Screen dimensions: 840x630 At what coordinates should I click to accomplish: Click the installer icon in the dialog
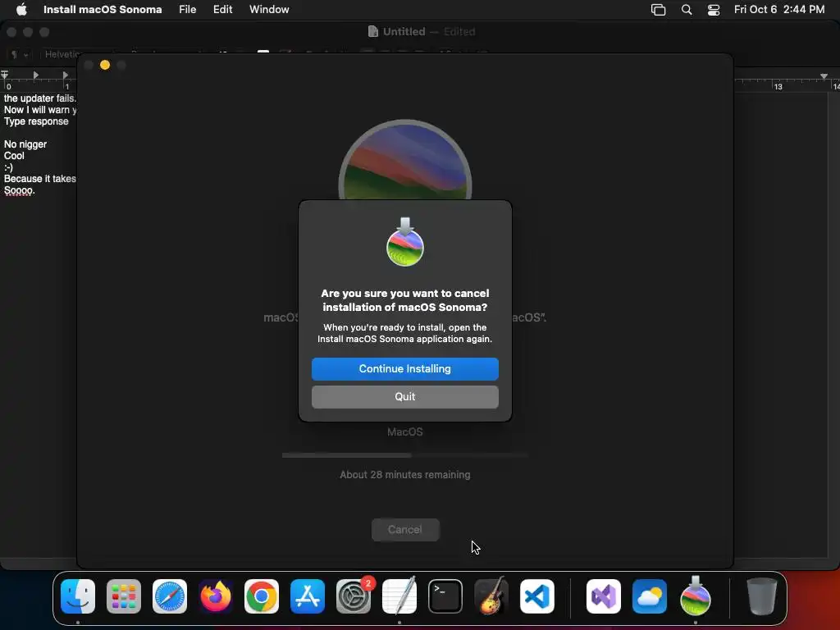pos(405,242)
